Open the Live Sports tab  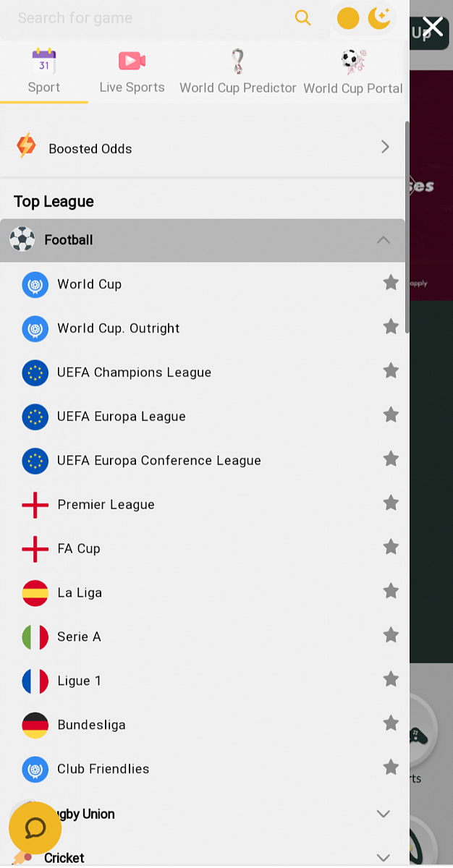coord(132,72)
